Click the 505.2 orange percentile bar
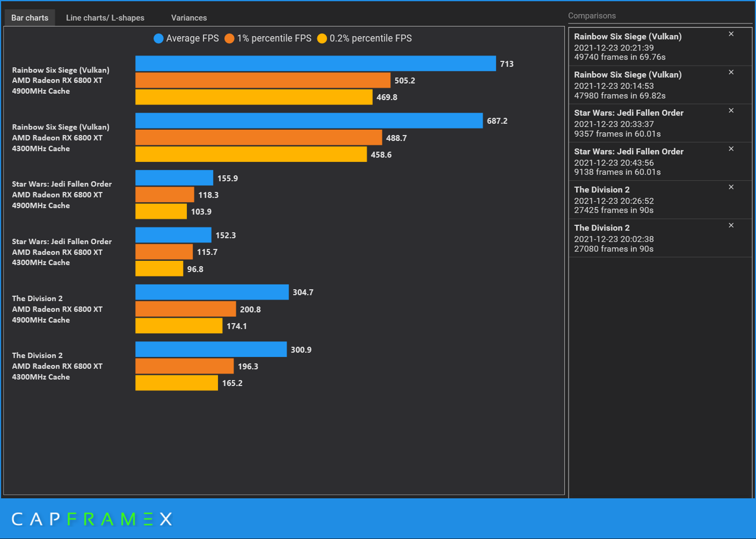 263,80
